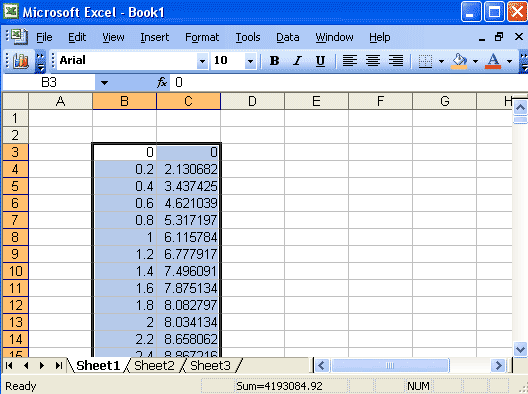Apply Font Color red A
The height and width of the screenshot is (394, 528).
click(x=493, y=61)
